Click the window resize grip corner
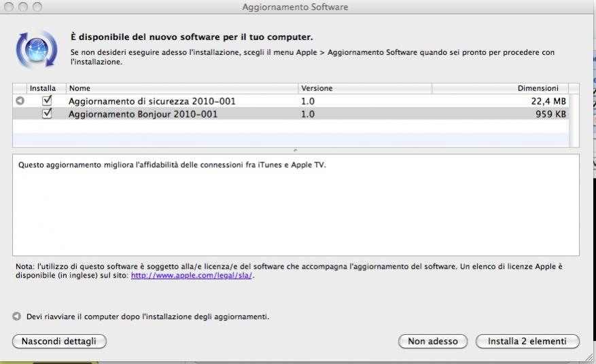 point(589,357)
